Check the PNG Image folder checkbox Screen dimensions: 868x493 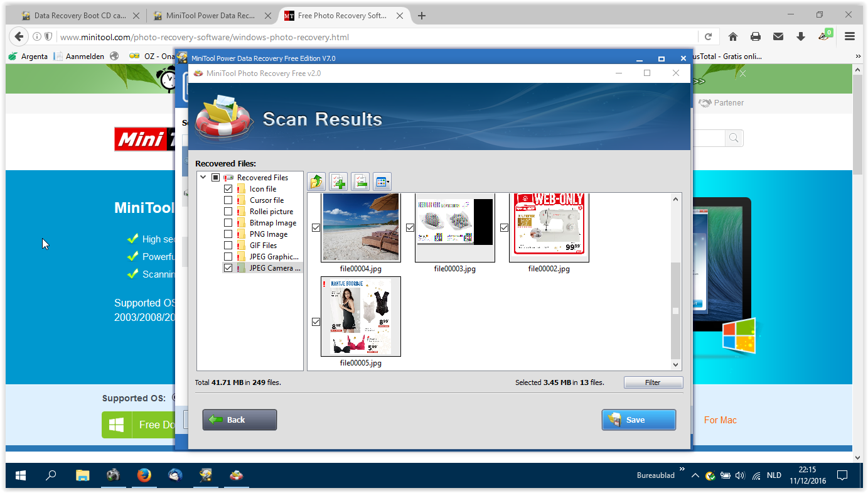[228, 234]
